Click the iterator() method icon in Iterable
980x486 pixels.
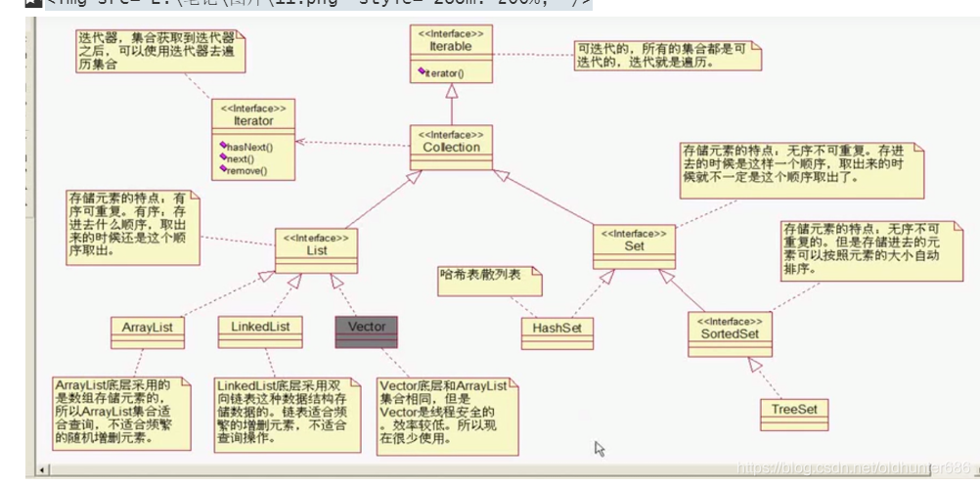coord(422,71)
